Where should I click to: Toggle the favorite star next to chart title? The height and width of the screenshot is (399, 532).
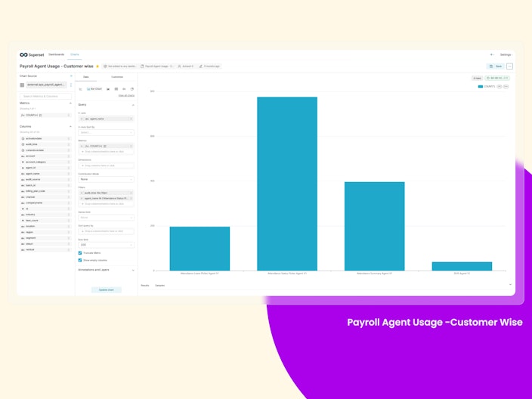tap(97, 66)
